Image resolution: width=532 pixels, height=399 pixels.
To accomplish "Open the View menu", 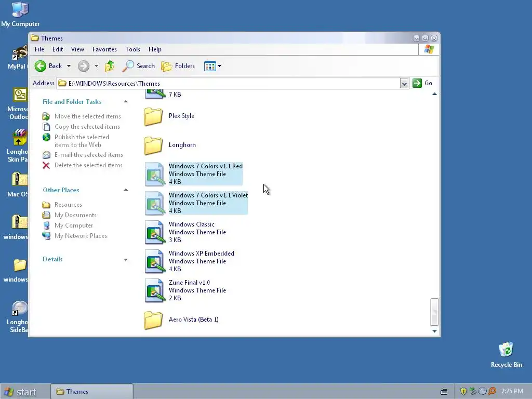I will (x=77, y=49).
